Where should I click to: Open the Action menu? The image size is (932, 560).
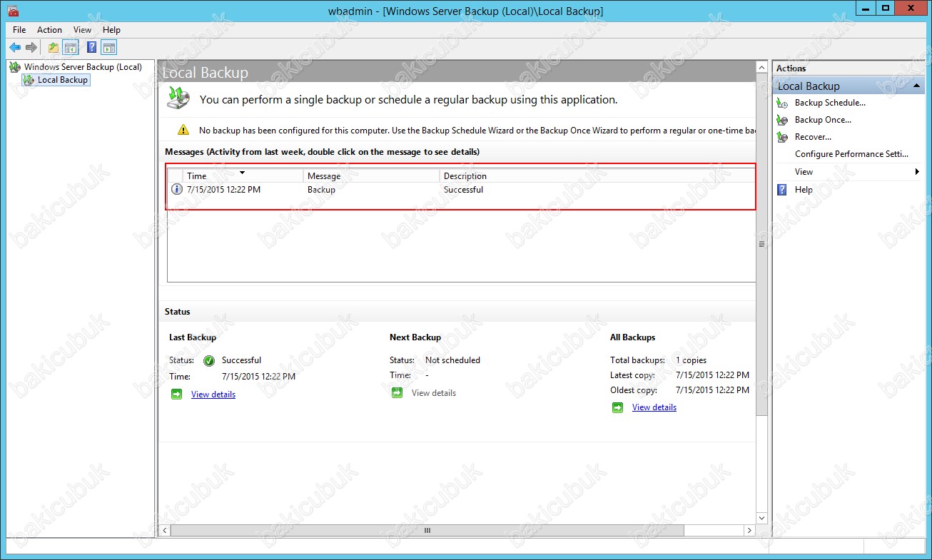[x=49, y=30]
